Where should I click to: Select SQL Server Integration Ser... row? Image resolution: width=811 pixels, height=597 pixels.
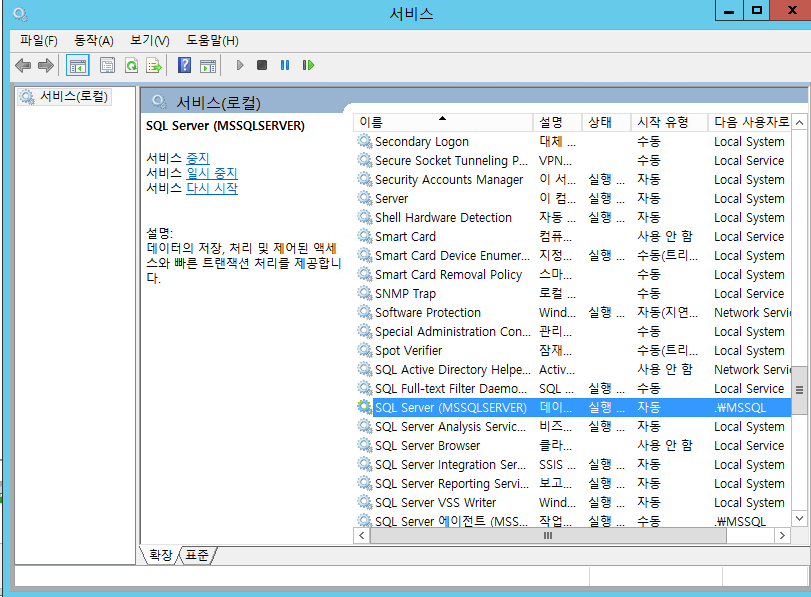click(x=573, y=465)
